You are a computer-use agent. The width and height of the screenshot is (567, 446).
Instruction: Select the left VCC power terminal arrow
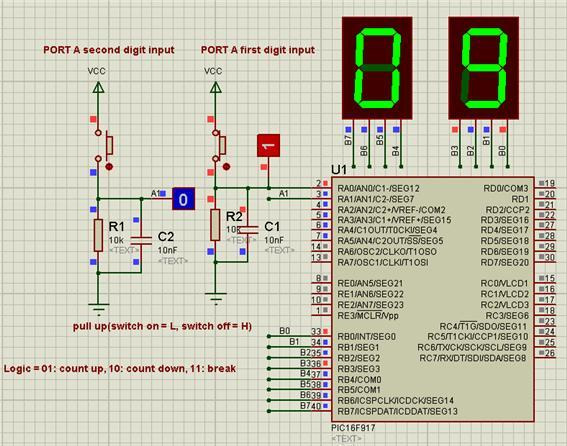[98, 87]
